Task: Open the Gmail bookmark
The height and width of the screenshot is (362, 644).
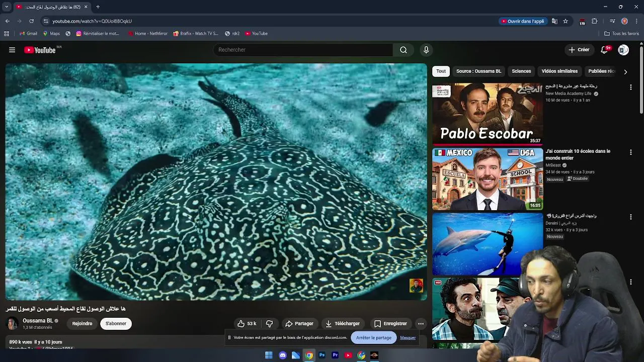Action: coord(28,34)
